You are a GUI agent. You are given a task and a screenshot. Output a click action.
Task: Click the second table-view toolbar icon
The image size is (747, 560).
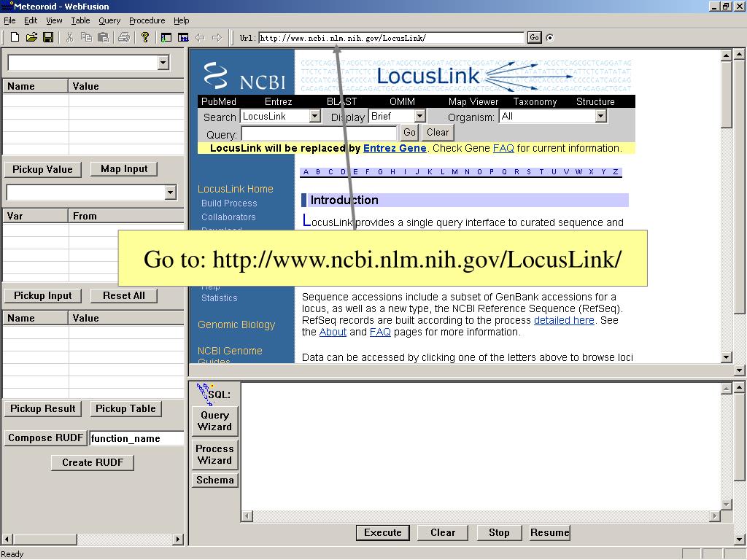coord(183,37)
